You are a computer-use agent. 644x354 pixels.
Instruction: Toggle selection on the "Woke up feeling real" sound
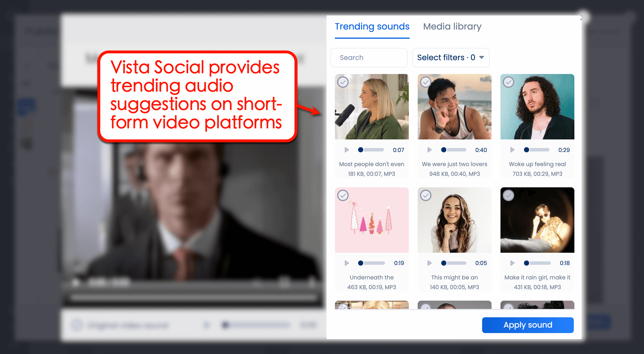point(508,82)
